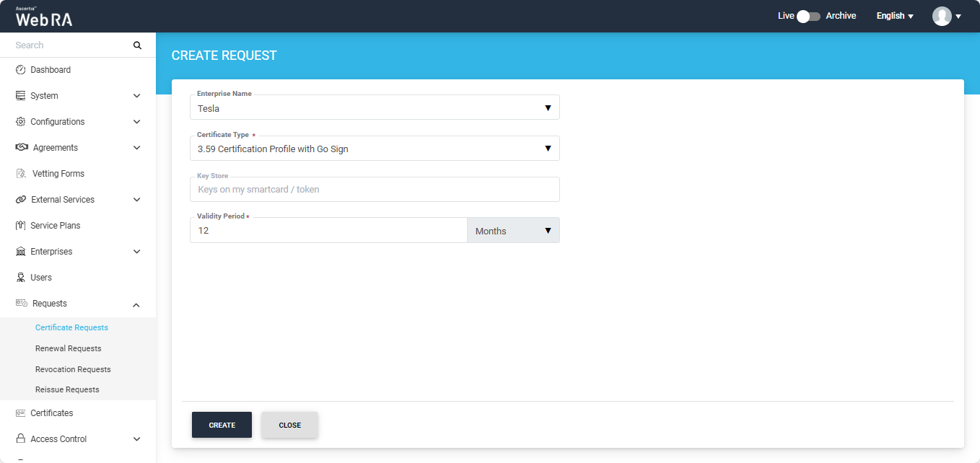Select Renewal Requests submenu item
Image resolution: width=980 pixels, height=463 pixels.
pyautogui.click(x=69, y=348)
